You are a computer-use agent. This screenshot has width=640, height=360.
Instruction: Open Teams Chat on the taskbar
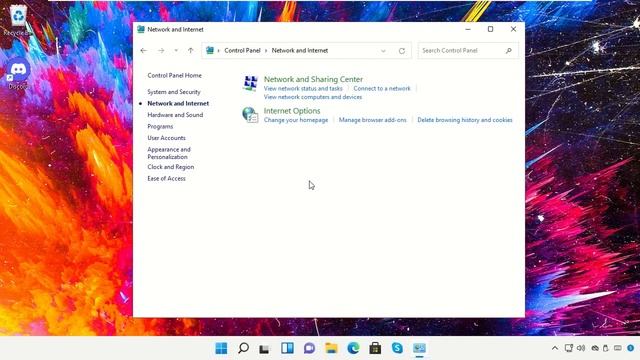click(309, 348)
